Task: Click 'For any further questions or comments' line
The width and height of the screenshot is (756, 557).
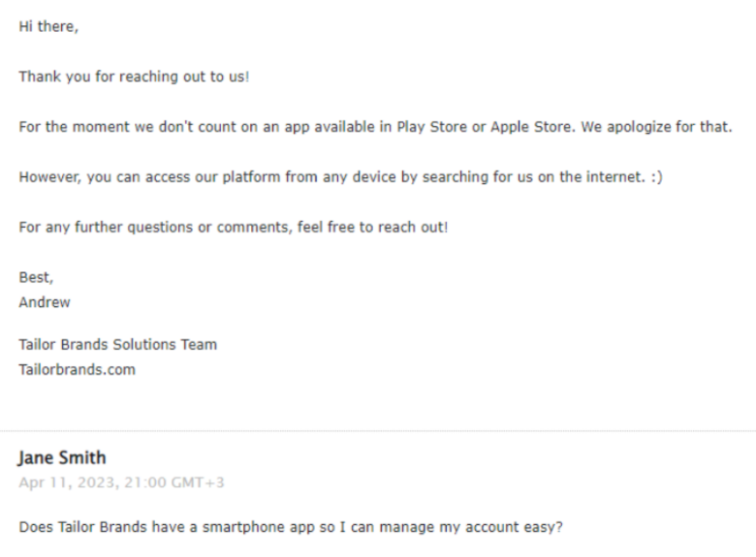Action: tap(234, 227)
